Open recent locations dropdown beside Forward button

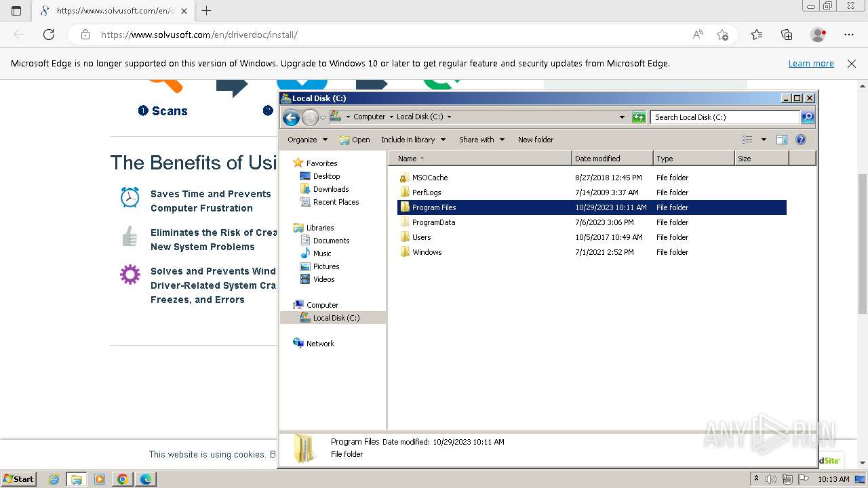click(323, 117)
